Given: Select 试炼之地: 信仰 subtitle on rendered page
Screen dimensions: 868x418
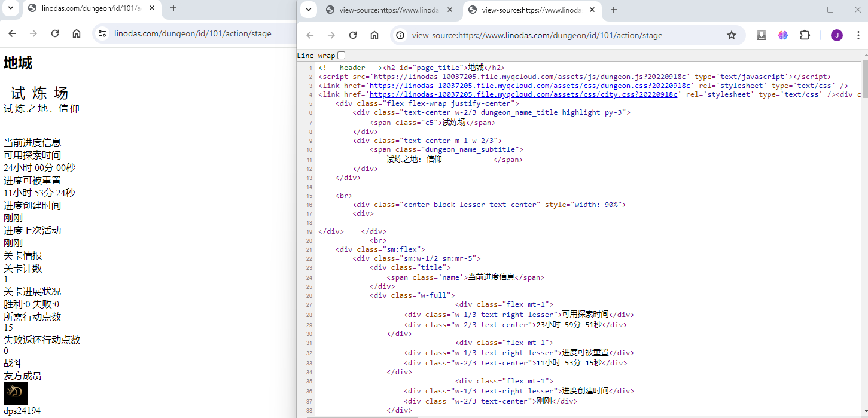Looking at the screenshot, I should pos(42,109).
